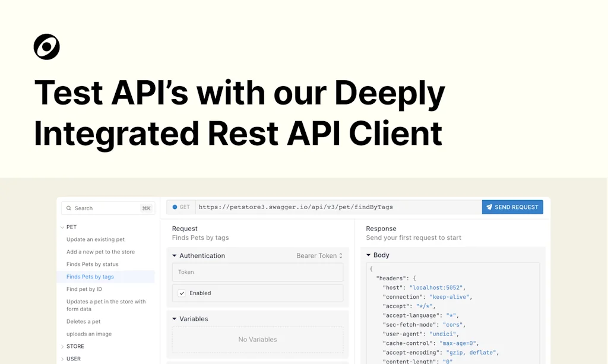
Task: Collapse the Authentication section
Action: click(x=175, y=256)
